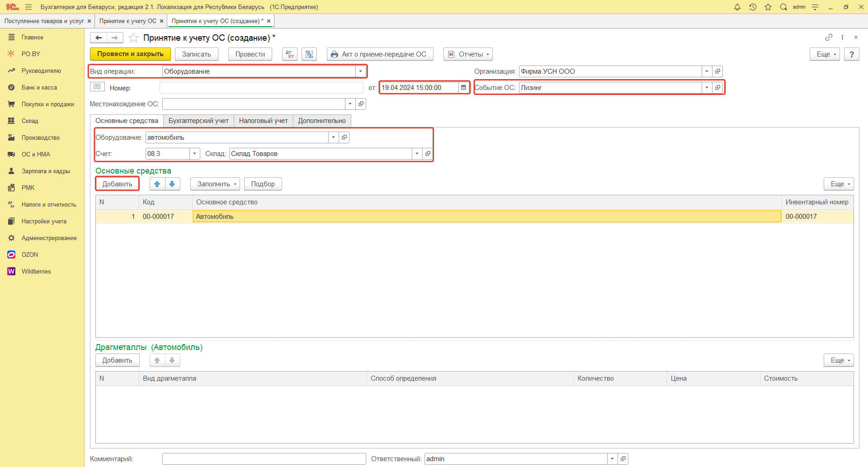
Task: Click the Dt/Kt postings icon in toolbar
Action: click(x=289, y=54)
